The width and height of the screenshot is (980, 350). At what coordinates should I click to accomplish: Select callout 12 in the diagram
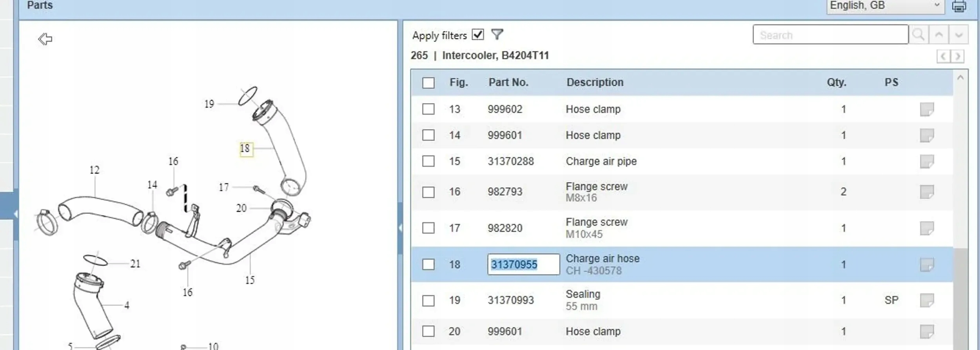point(94,170)
